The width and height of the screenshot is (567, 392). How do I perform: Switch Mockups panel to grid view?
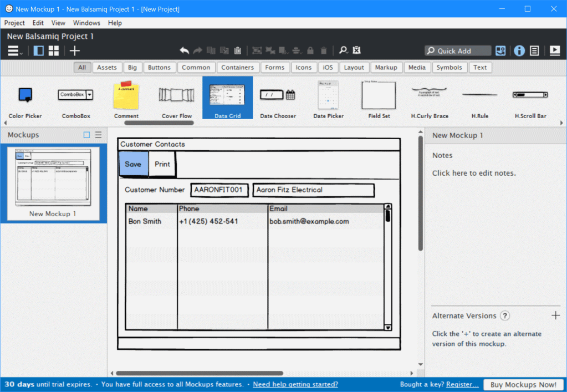53,50
